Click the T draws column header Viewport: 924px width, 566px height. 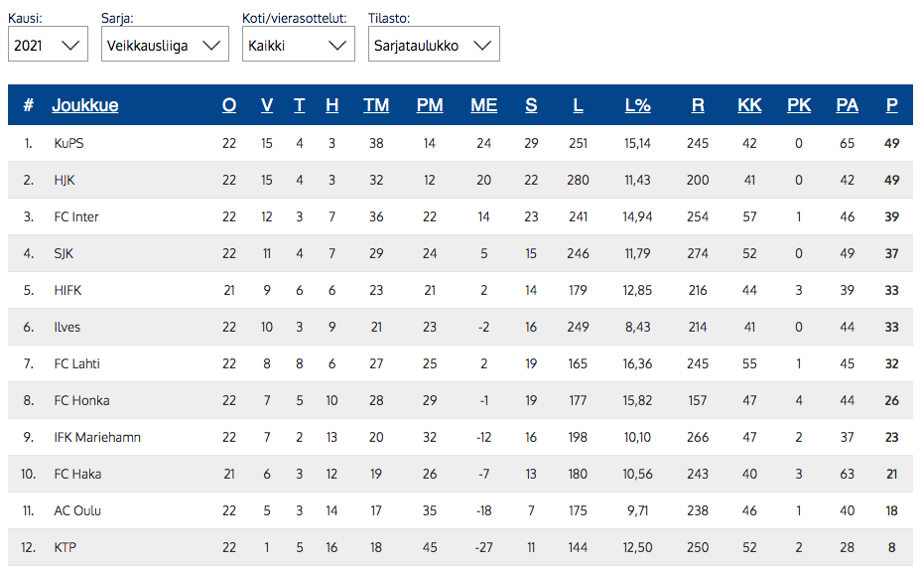tap(300, 105)
